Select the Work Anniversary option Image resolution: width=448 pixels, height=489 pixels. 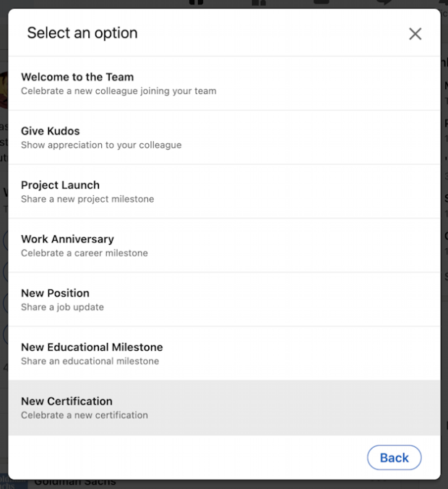pyautogui.click(x=67, y=239)
